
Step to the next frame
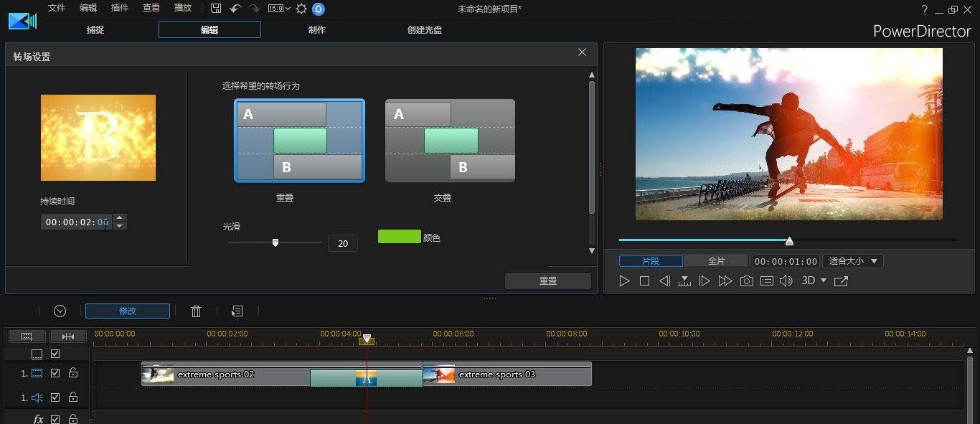coord(705,281)
